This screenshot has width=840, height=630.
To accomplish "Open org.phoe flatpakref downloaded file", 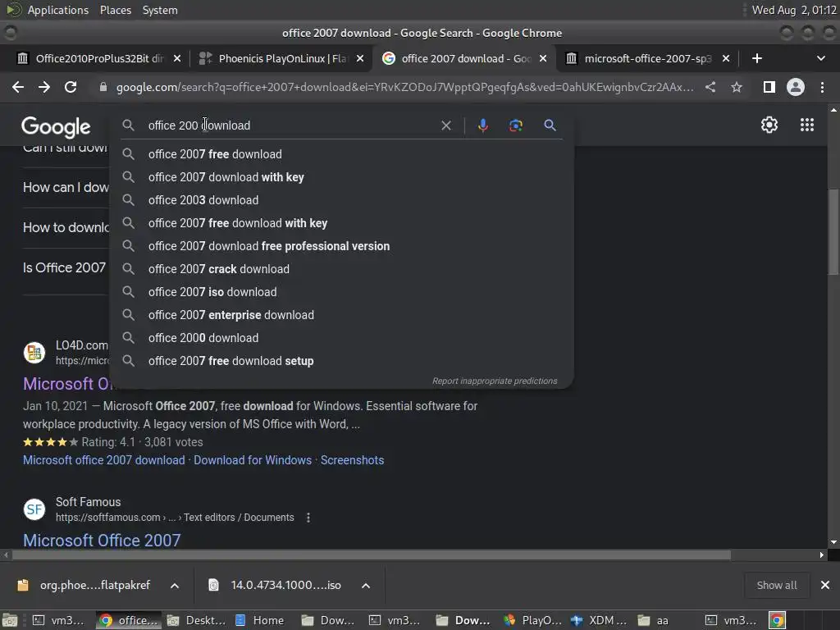I will pos(85,586).
